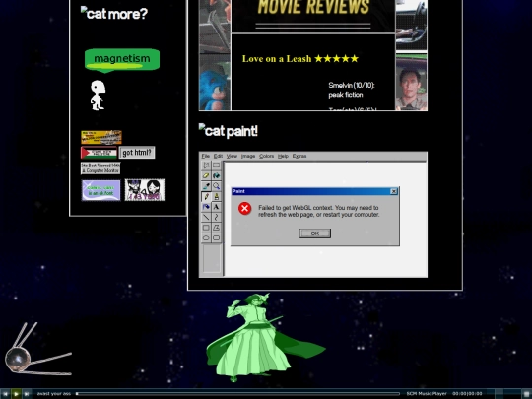
Task: Click the MOVIE REVIEWS banner title
Action: [x=313, y=7]
